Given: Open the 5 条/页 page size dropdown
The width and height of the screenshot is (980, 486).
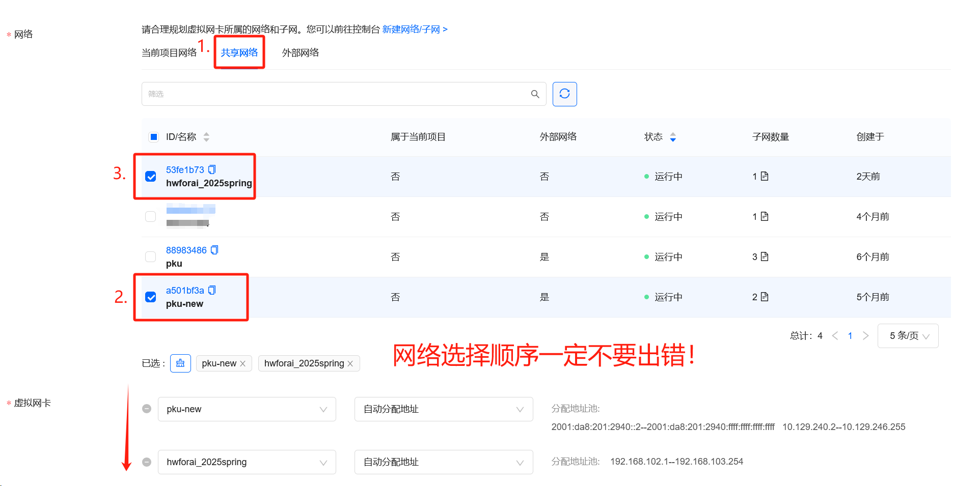Looking at the screenshot, I should [908, 336].
